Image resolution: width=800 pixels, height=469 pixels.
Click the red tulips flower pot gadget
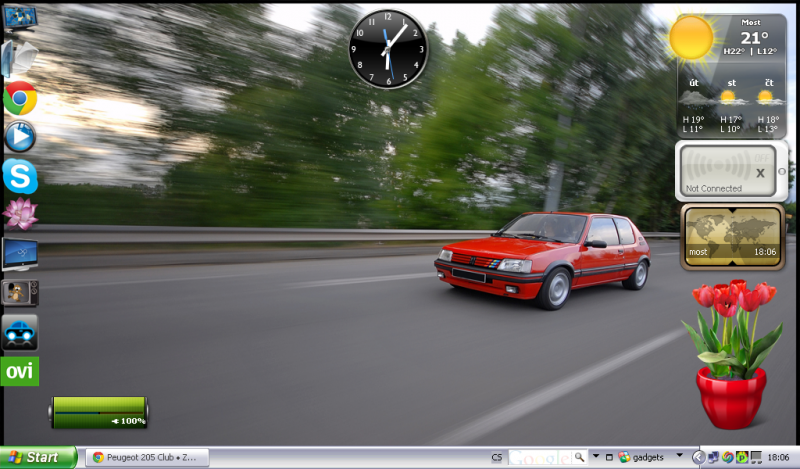[x=732, y=352]
